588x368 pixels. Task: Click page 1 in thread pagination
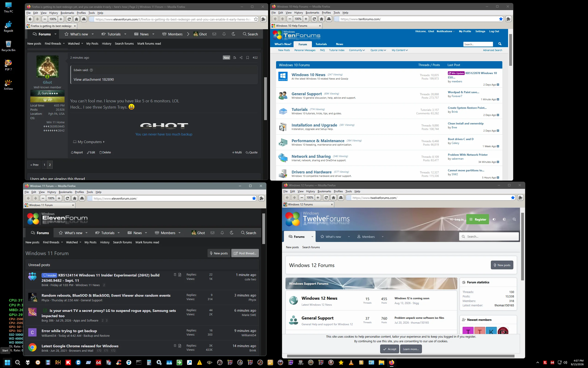click(44, 165)
